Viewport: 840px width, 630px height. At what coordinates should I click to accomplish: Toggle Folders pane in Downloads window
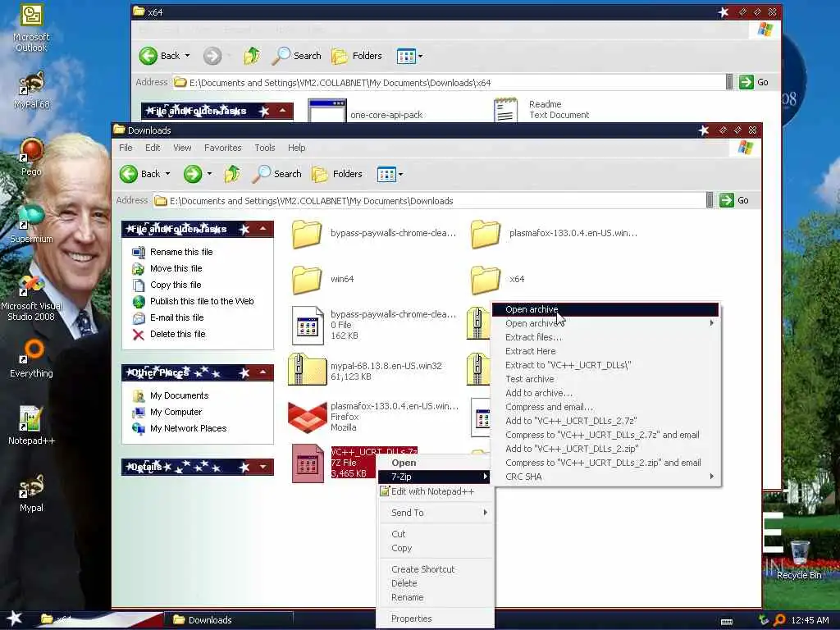[x=337, y=174]
